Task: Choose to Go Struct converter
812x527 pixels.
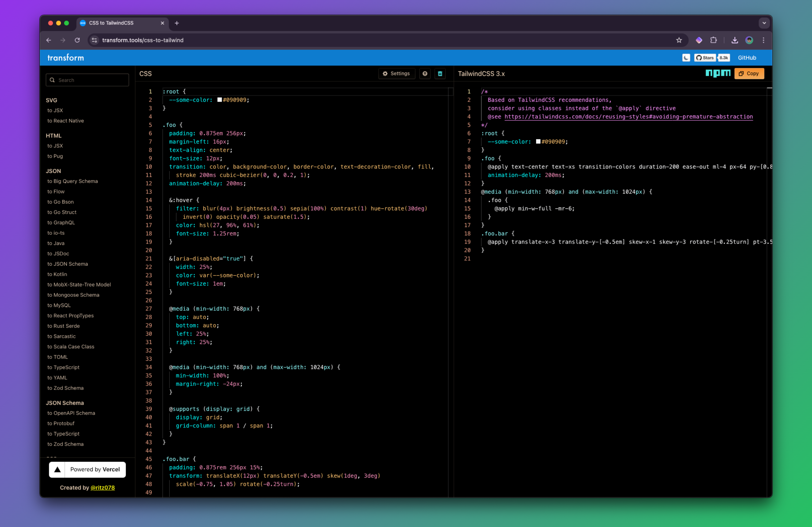Action: pyautogui.click(x=62, y=212)
